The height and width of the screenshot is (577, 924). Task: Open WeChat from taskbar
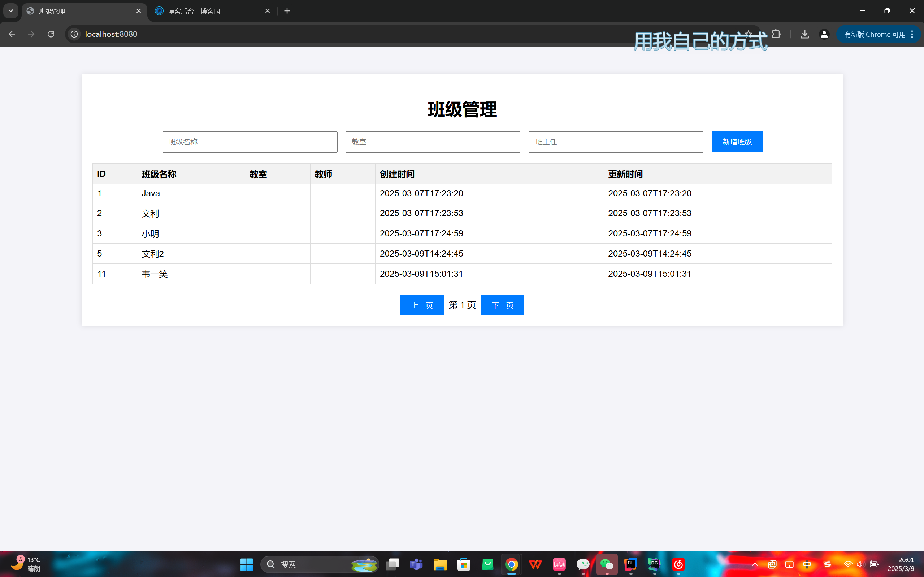click(607, 564)
